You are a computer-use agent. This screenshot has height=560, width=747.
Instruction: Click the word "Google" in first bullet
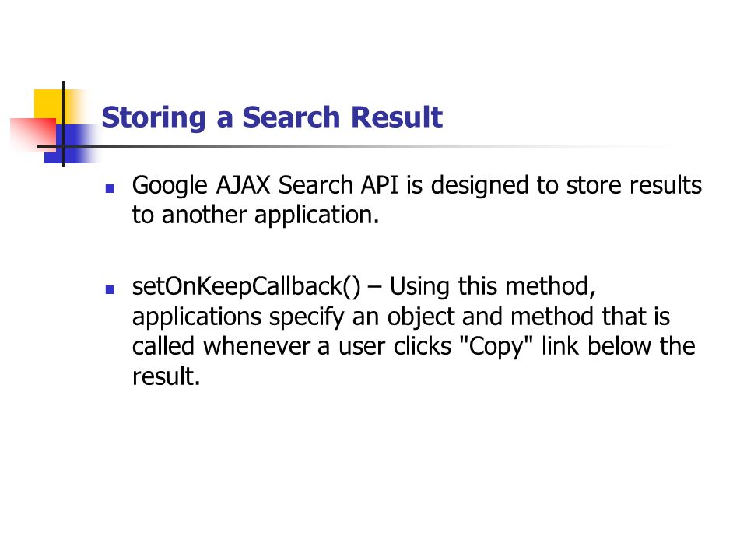point(170,186)
